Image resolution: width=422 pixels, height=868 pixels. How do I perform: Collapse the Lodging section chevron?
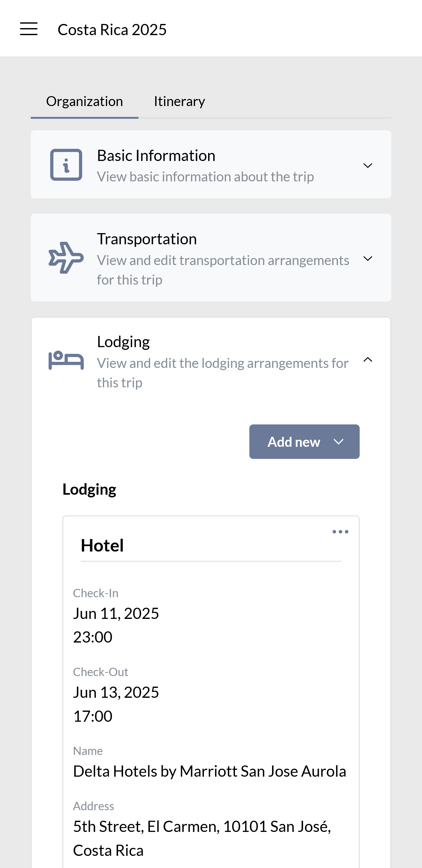[367, 360]
